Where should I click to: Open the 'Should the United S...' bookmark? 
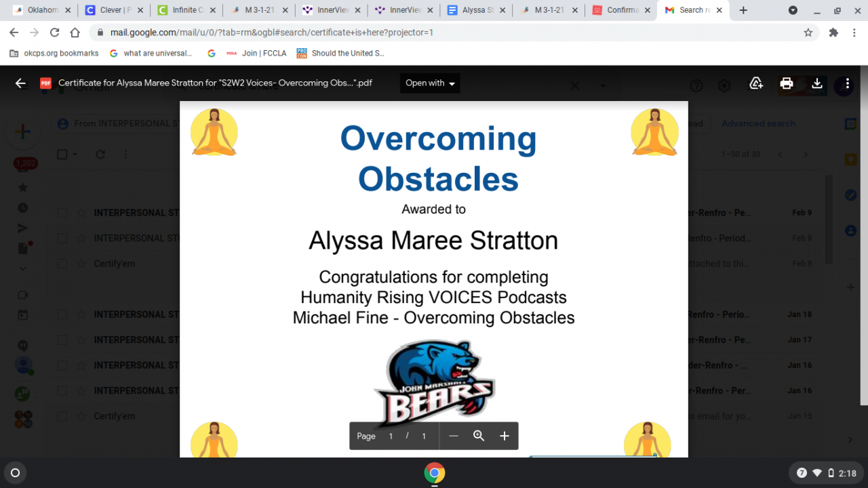(340, 53)
